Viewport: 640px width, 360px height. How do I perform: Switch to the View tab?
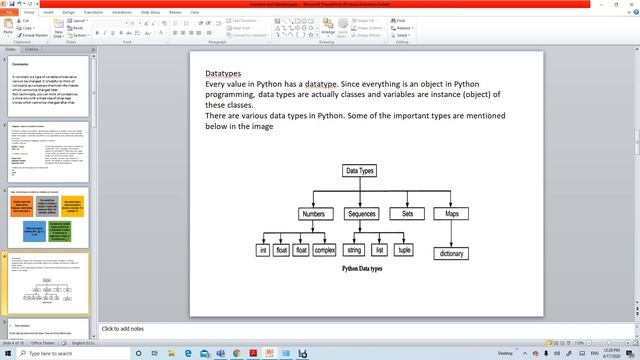[x=195, y=12]
